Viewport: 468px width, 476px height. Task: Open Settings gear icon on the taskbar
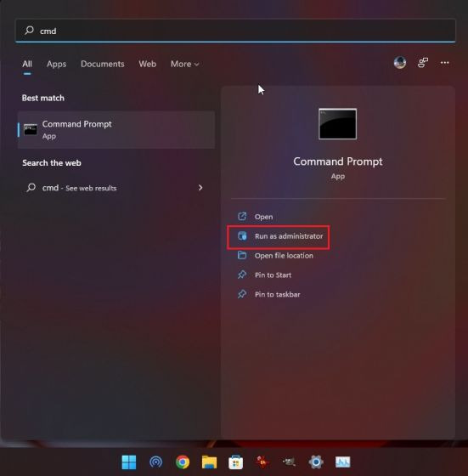[x=316, y=462]
